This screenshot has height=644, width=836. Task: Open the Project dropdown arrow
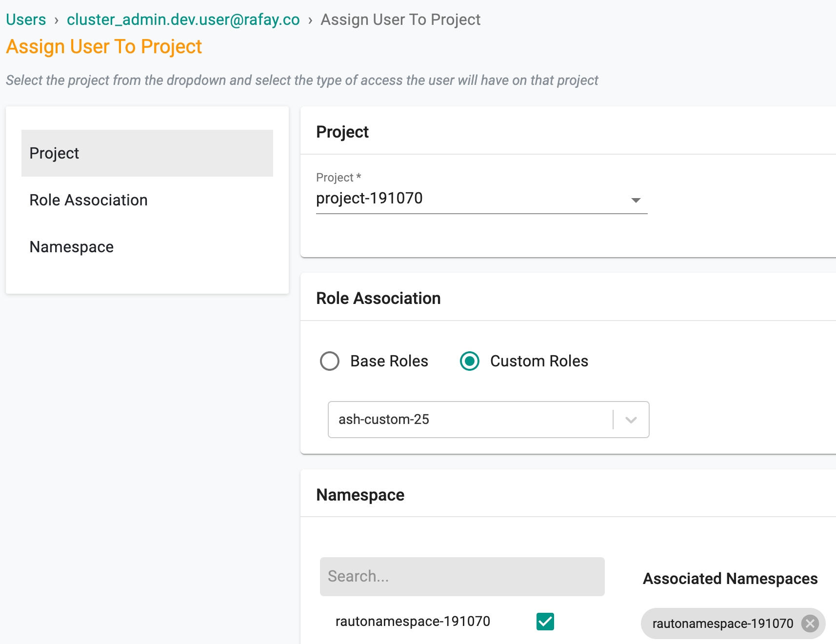pyautogui.click(x=636, y=200)
